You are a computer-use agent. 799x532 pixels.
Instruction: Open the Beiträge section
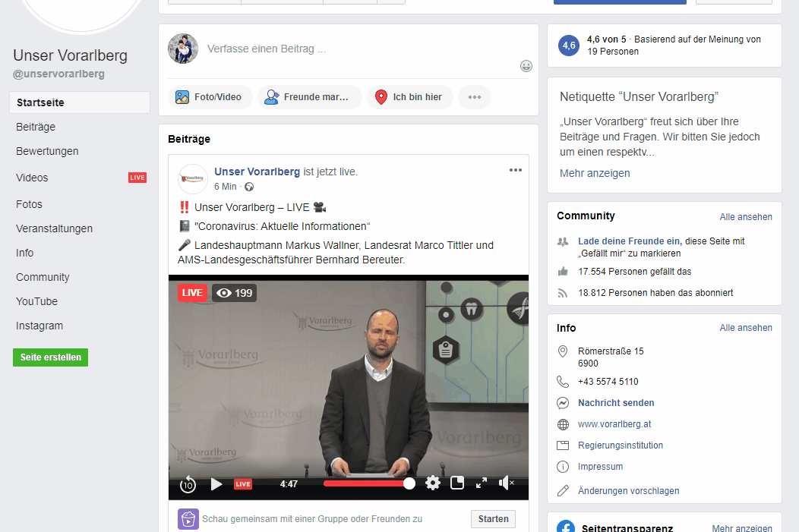point(36,127)
